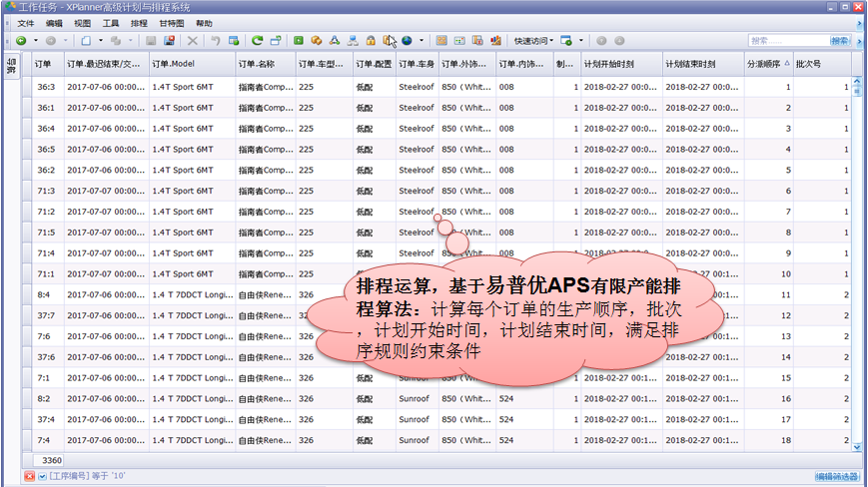The width and height of the screenshot is (868, 487).
Task: Open dropdown arrow next to gray forward arrow
Action: [65, 41]
